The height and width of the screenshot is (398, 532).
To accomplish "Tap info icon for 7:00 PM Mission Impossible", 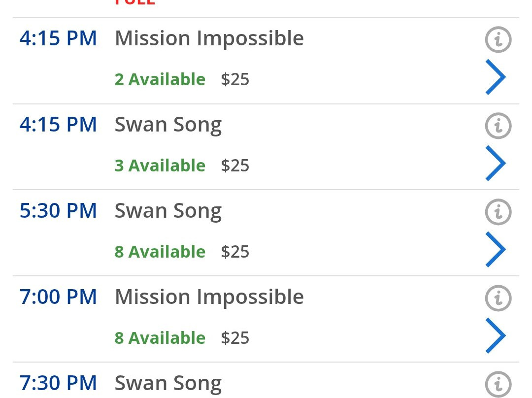I will pyautogui.click(x=498, y=298).
